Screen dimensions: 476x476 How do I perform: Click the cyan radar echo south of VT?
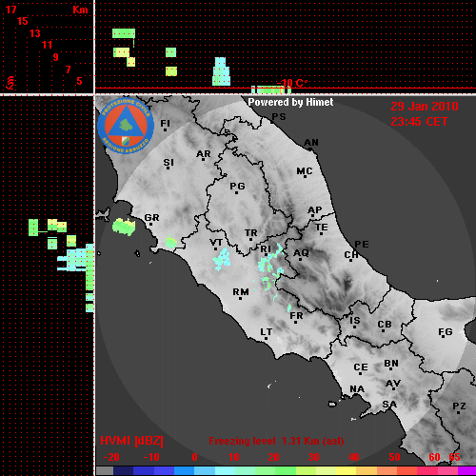(x=222, y=259)
